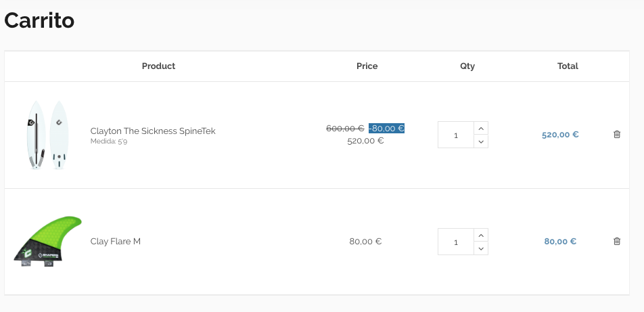644x312 pixels.
Task: Click the surfboard quantity input field
Action: click(x=455, y=135)
